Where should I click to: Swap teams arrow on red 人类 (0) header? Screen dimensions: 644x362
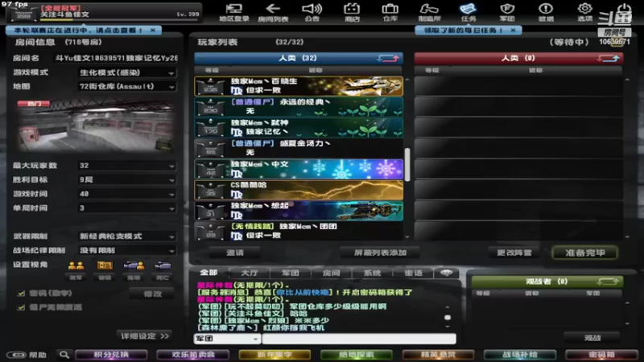(609, 58)
